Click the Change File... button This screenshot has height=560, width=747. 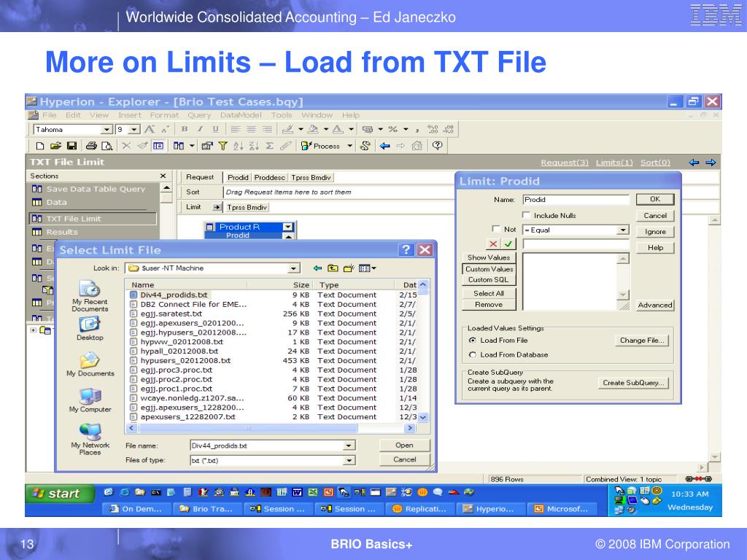pos(642,340)
